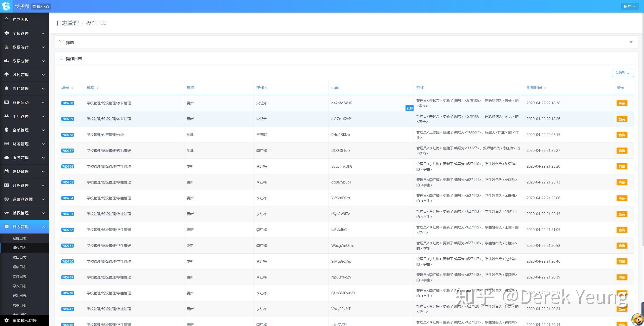Click the 通栏管理 bell icon
The height and width of the screenshot is (326, 644).
(7, 88)
